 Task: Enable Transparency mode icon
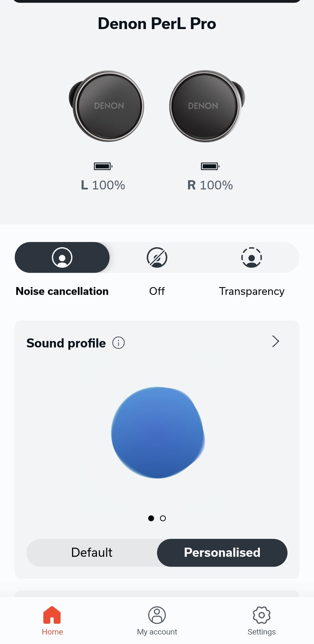(x=252, y=257)
